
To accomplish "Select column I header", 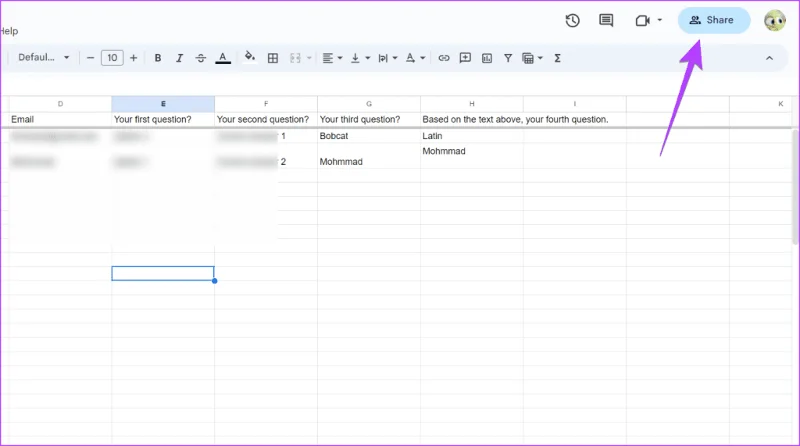I will coord(574,104).
